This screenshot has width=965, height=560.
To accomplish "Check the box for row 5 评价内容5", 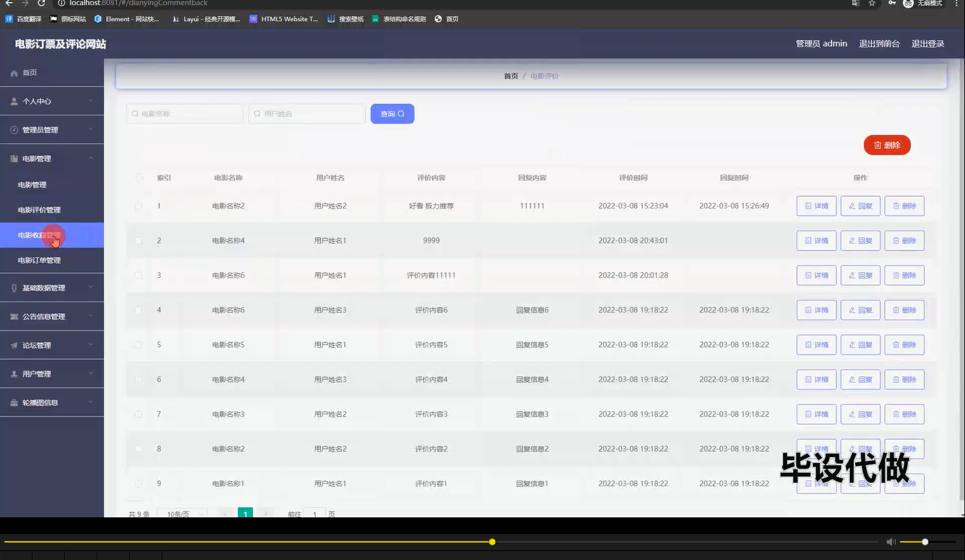I will (x=138, y=345).
